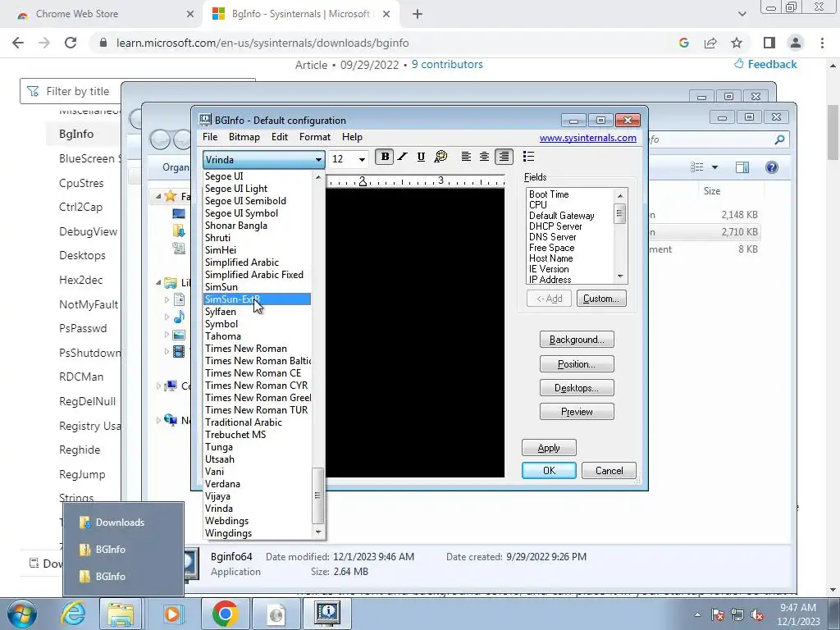This screenshot has height=630, width=840.
Task: Click volume icon in system tray
Action: point(757,615)
